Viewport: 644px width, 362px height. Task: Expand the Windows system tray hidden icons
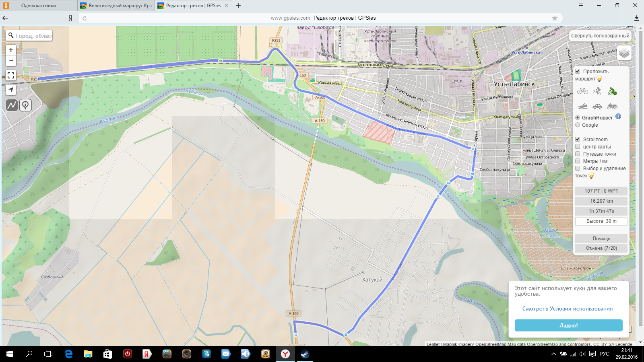click(x=554, y=354)
